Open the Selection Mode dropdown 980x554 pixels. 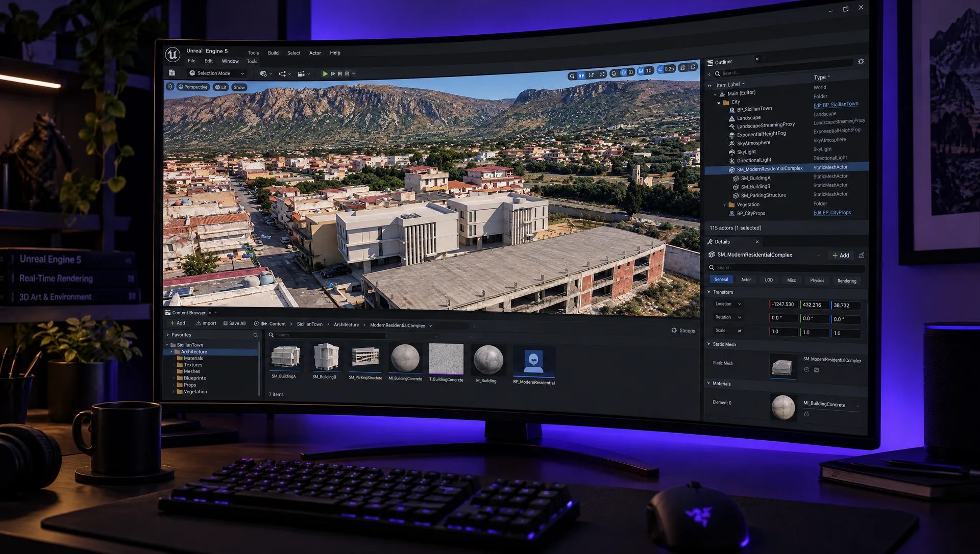217,73
